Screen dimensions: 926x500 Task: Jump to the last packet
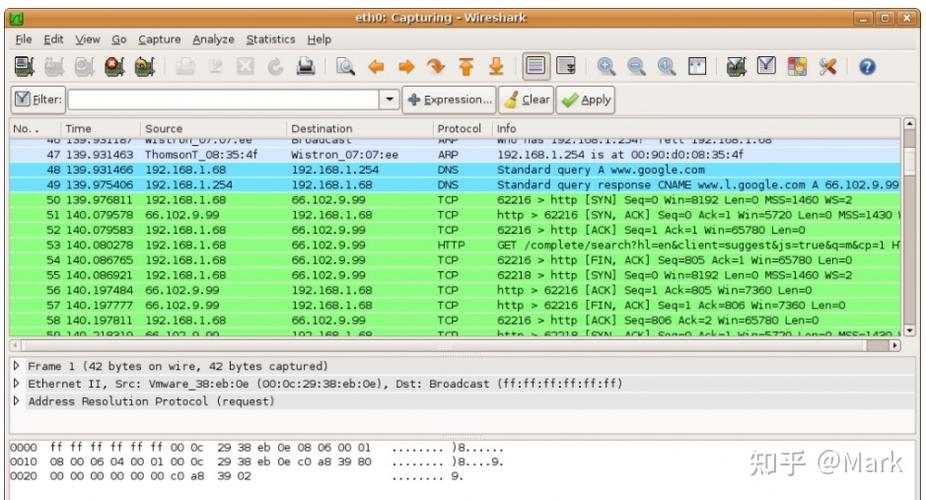coord(497,66)
